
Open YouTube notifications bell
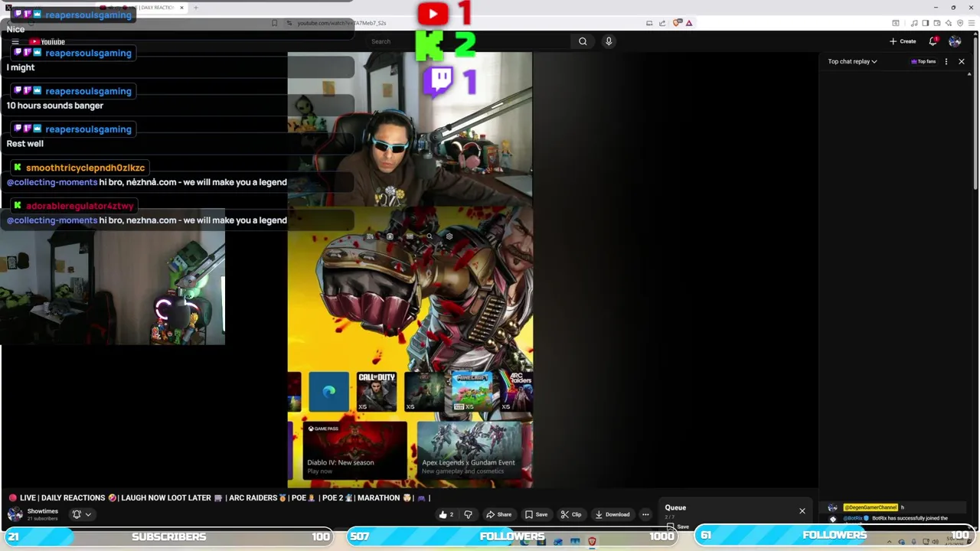933,41
